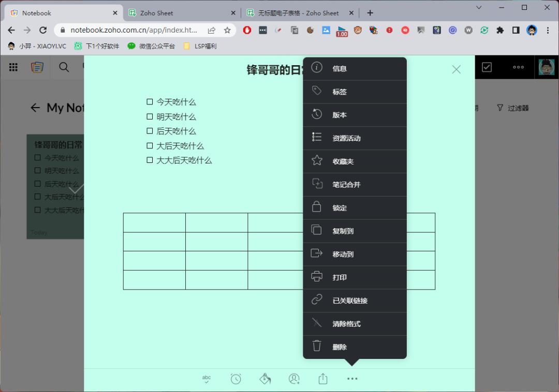Click the apps grid icon top left
Screen dimensions: 559x392
(x=13, y=67)
